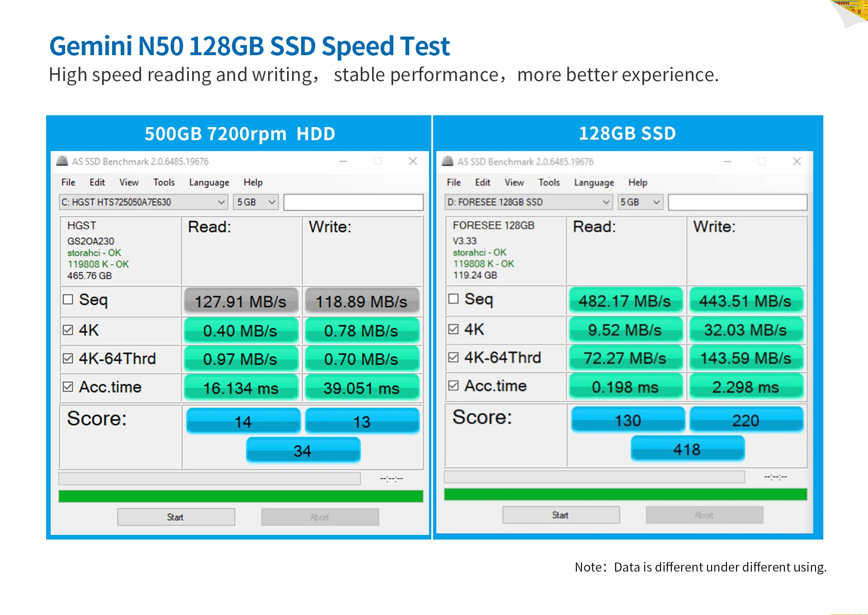Minimize the HDD benchmark window
Viewport: 868px width, 615px height.
[x=344, y=161]
